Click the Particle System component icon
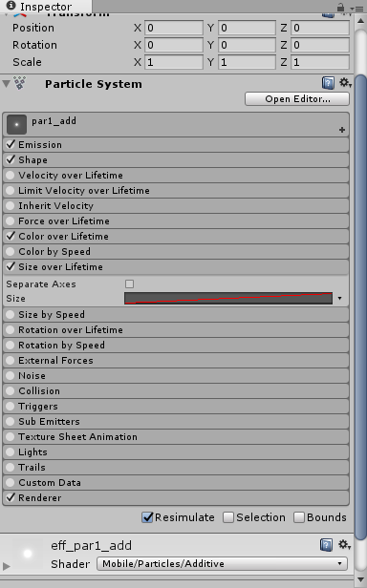The image size is (367, 588). click(19, 83)
